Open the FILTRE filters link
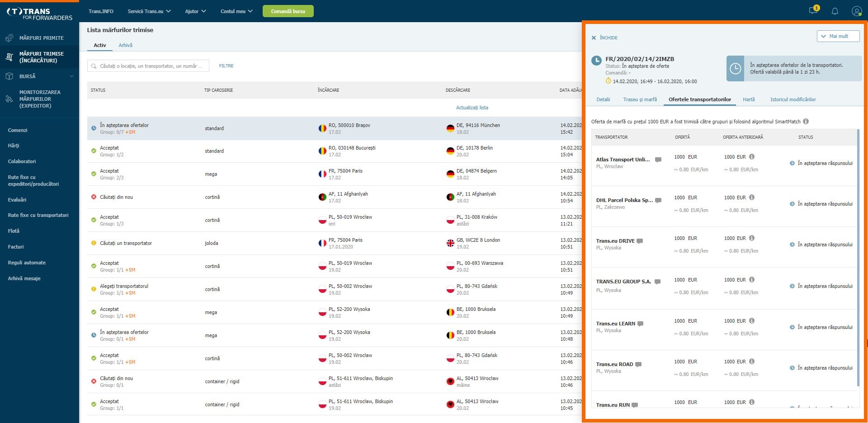This screenshot has width=868, height=423. (x=226, y=66)
